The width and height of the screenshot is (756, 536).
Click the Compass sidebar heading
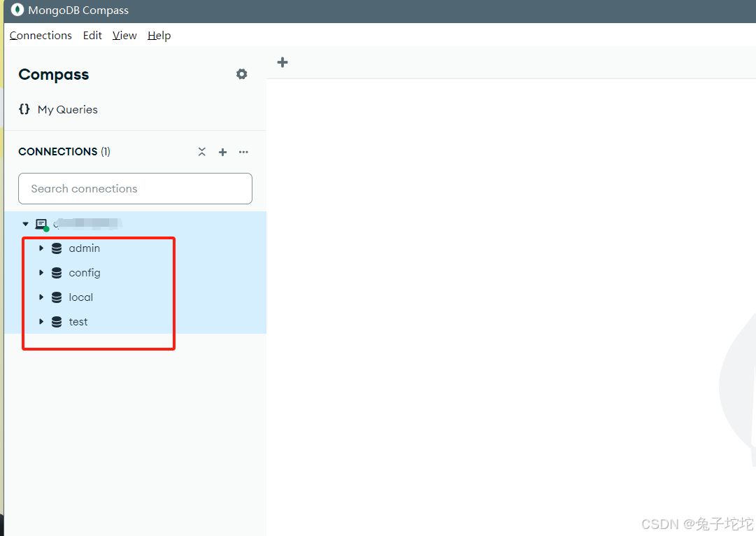[x=54, y=75]
